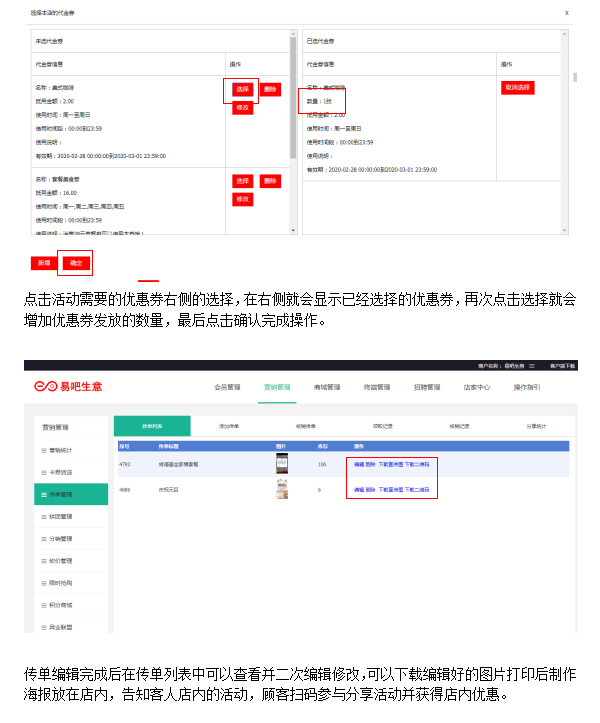Open the flyer thumbnail in row 4793
The image size is (600, 723).
(x=282, y=464)
